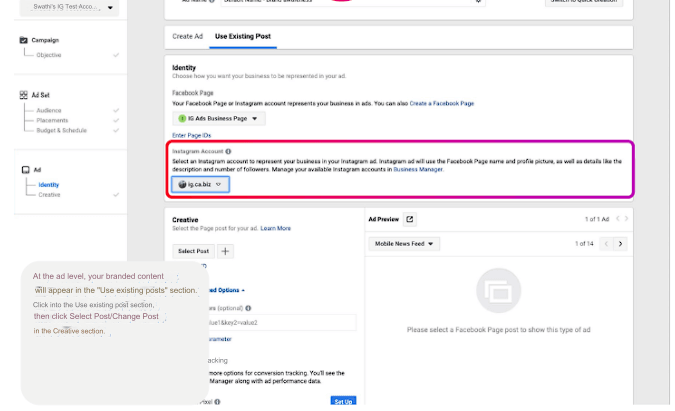Open the Business Manager link

pos(418,170)
